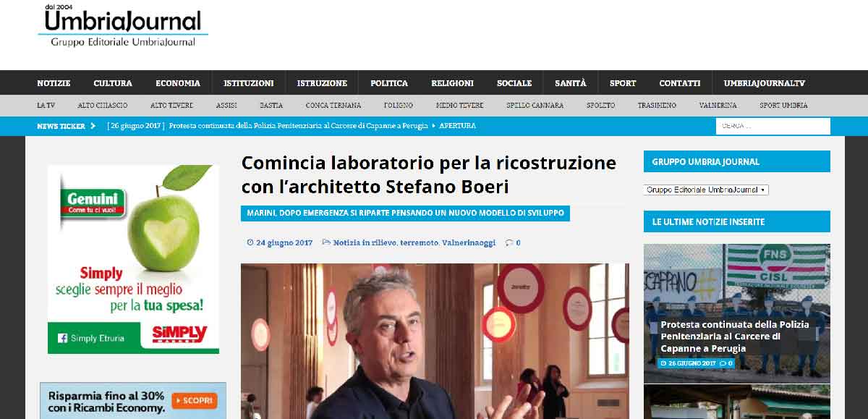Open the Valnerina local section

718,106
